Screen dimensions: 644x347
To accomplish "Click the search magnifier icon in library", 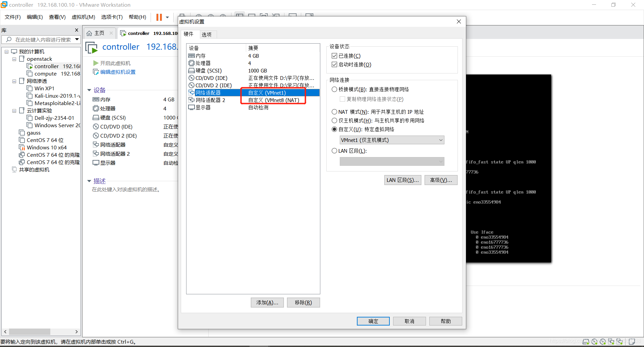I will tap(9, 40).
